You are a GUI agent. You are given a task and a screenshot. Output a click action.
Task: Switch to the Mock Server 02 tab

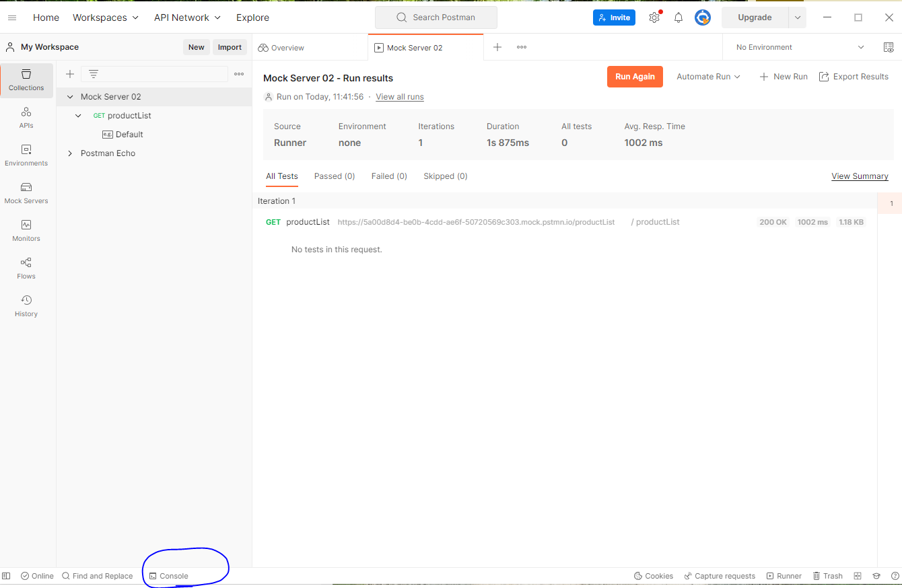click(425, 48)
